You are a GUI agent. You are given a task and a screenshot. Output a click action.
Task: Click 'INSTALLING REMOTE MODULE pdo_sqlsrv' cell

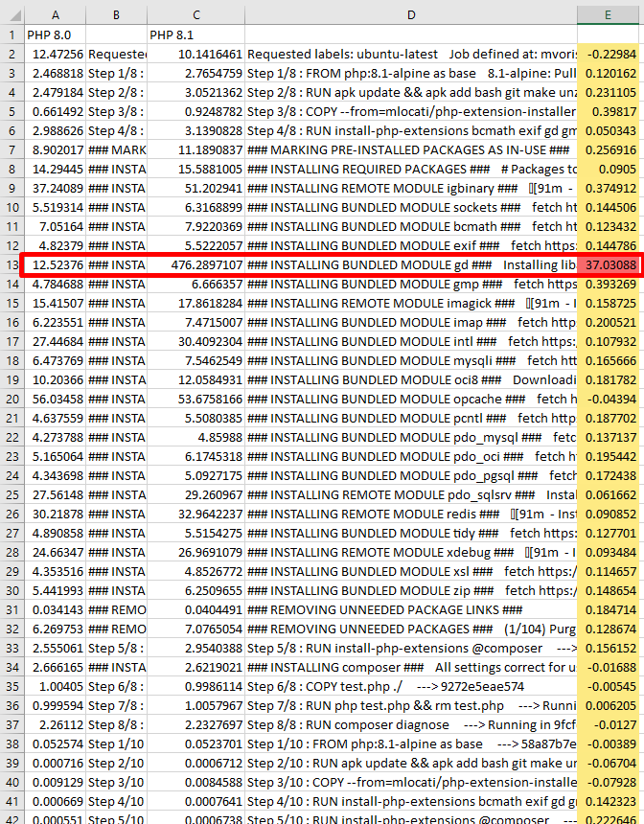[x=411, y=495]
